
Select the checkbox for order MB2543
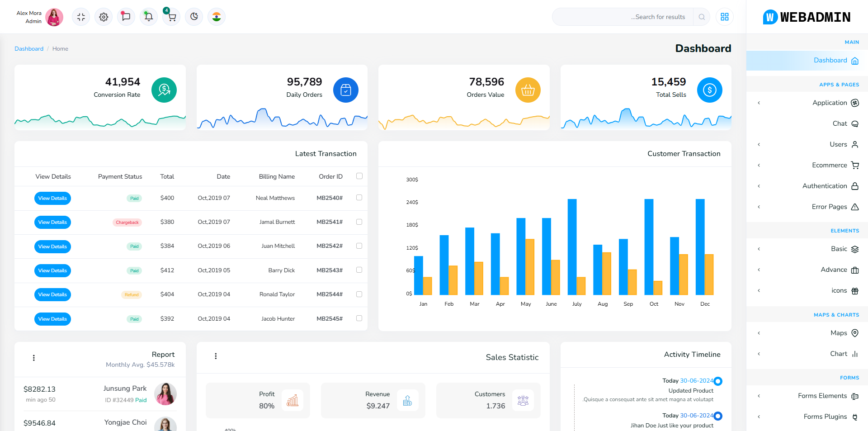359,270
